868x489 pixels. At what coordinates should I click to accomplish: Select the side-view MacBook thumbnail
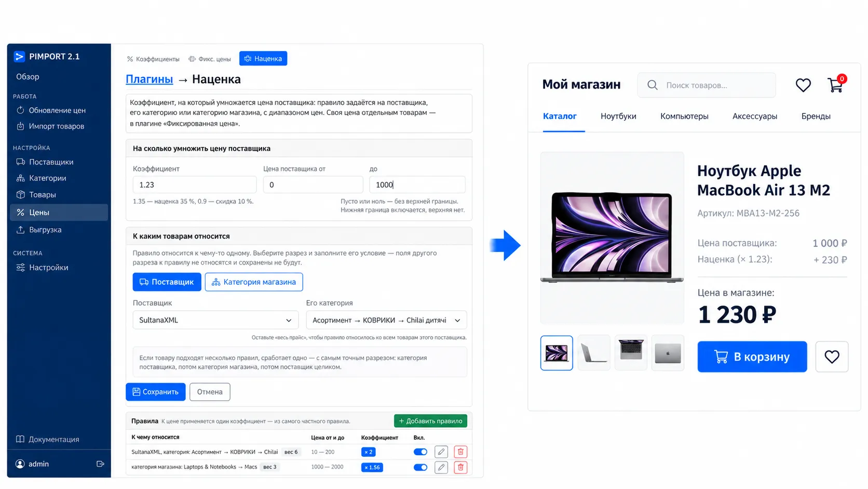(594, 353)
